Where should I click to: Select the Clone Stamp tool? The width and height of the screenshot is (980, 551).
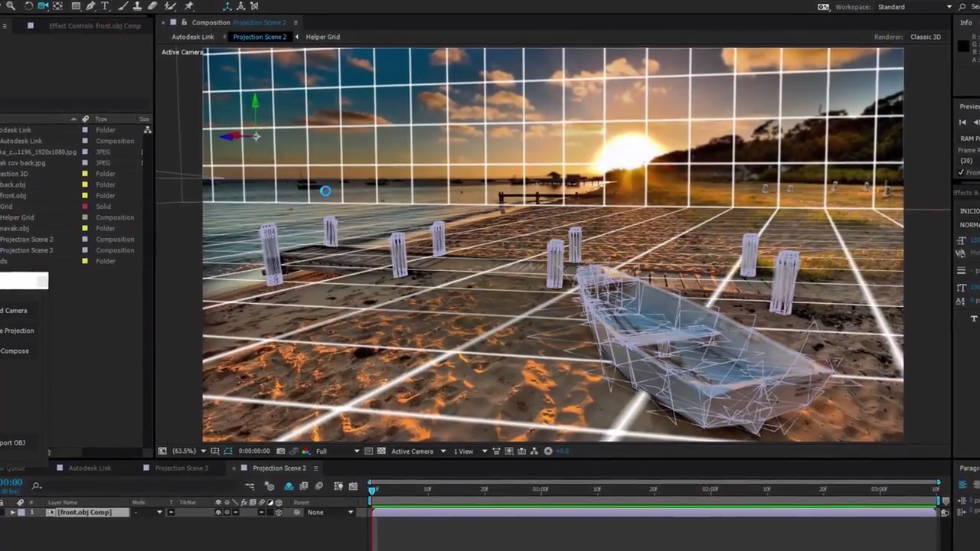(x=137, y=5)
